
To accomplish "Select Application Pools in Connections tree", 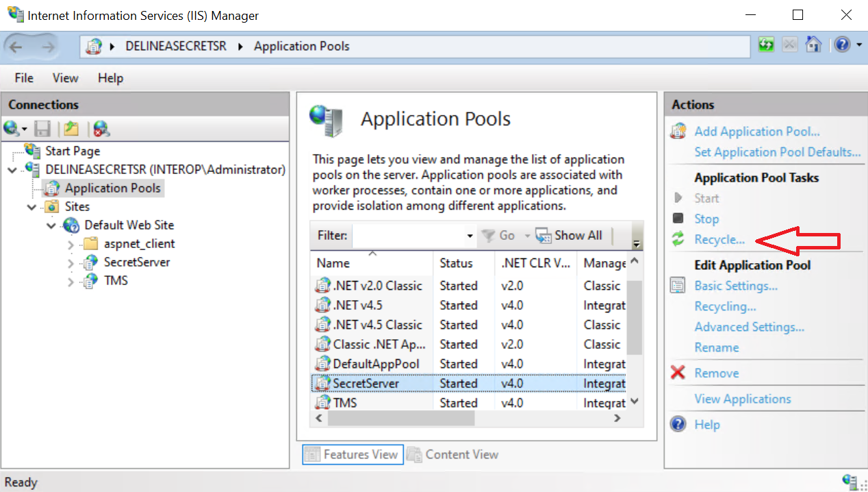I will pyautogui.click(x=112, y=188).
